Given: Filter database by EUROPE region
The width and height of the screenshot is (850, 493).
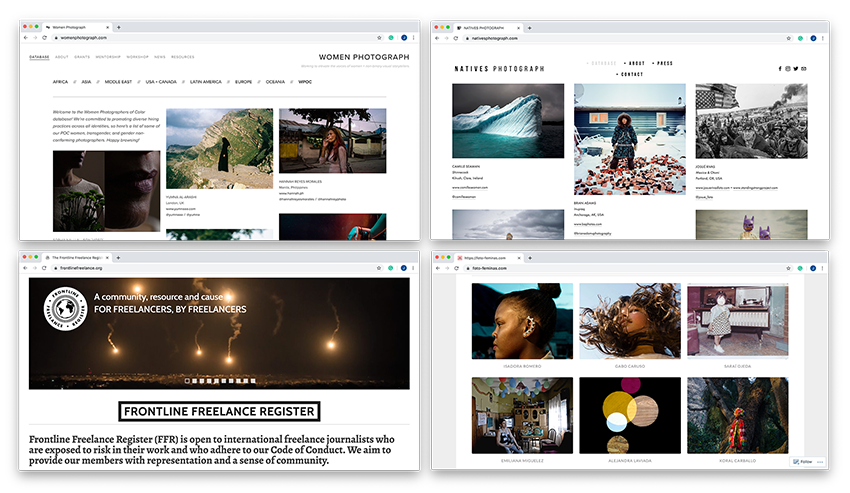Looking at the screenshot, I should 243,82.
